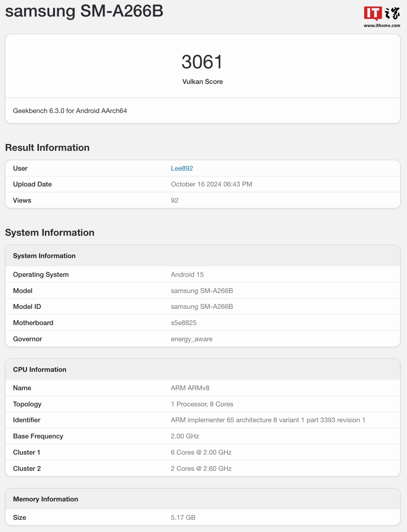This screenshot has width=407, height=532.
Task: Click the www.ithome.com watermark text
Action: [x=382, y=26]
